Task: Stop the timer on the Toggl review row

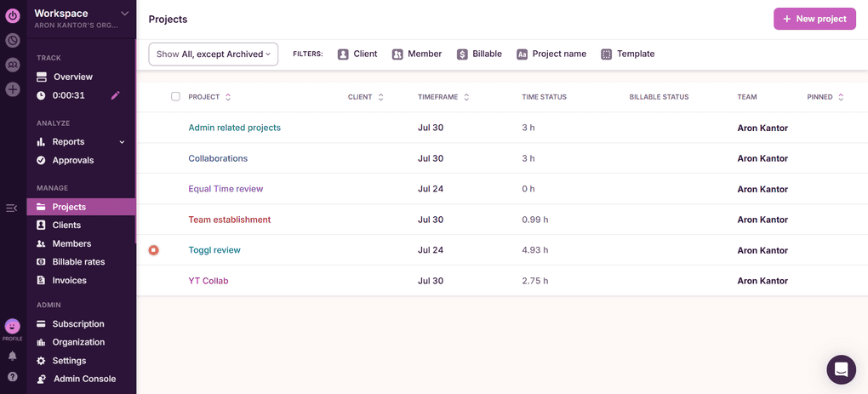Action: coord(154,250)
